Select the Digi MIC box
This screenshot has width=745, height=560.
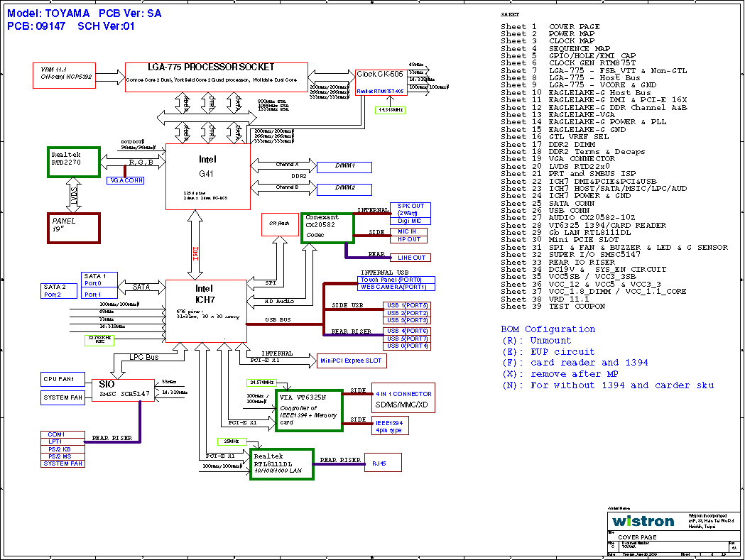[410, 221]
